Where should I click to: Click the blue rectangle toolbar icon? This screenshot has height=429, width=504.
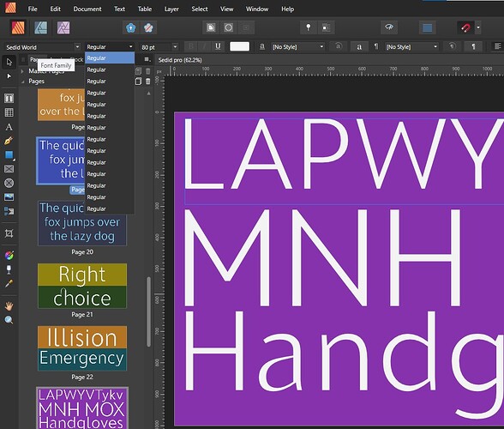tap(427, 27)
